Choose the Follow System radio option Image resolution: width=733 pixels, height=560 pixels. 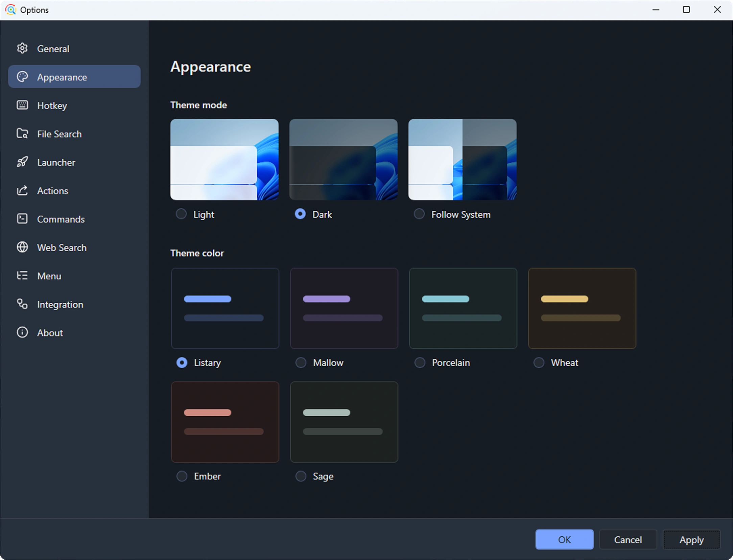(x=419, y=214)
